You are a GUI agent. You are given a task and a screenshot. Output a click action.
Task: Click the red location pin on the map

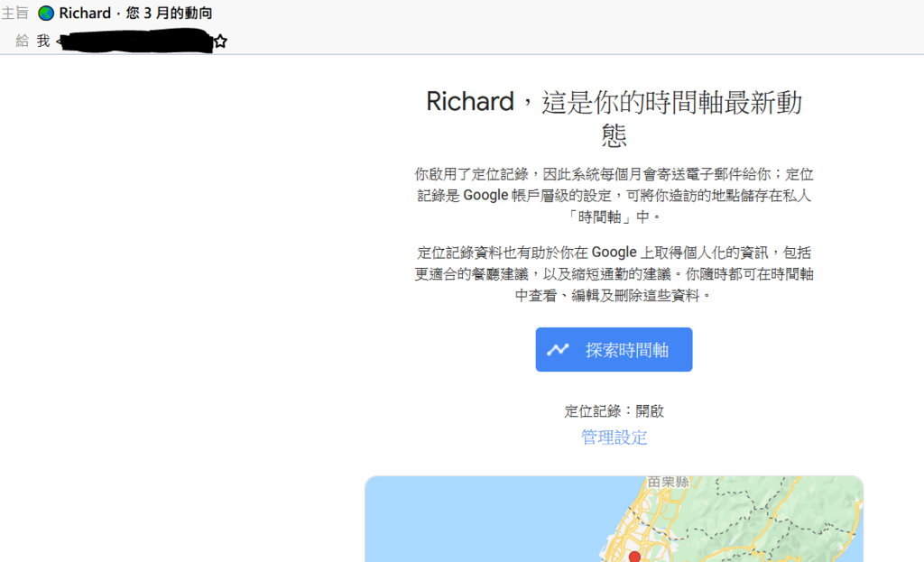(x=634, y=556)
